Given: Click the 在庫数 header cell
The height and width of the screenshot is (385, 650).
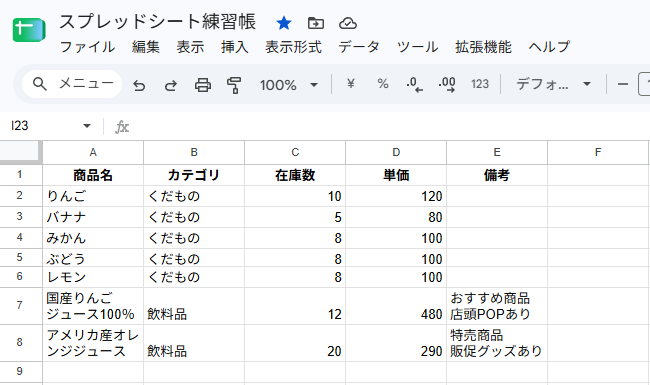Looking at the screenshot, I should (x=295, y=175).
